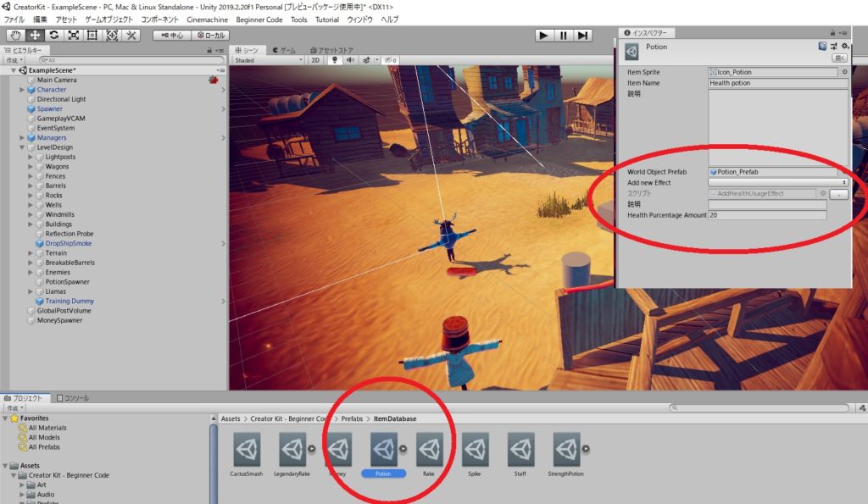Screen dimensions: 868x504
Task: Go to Prefabs folder in breadcrumb
Action: [352, 418]
